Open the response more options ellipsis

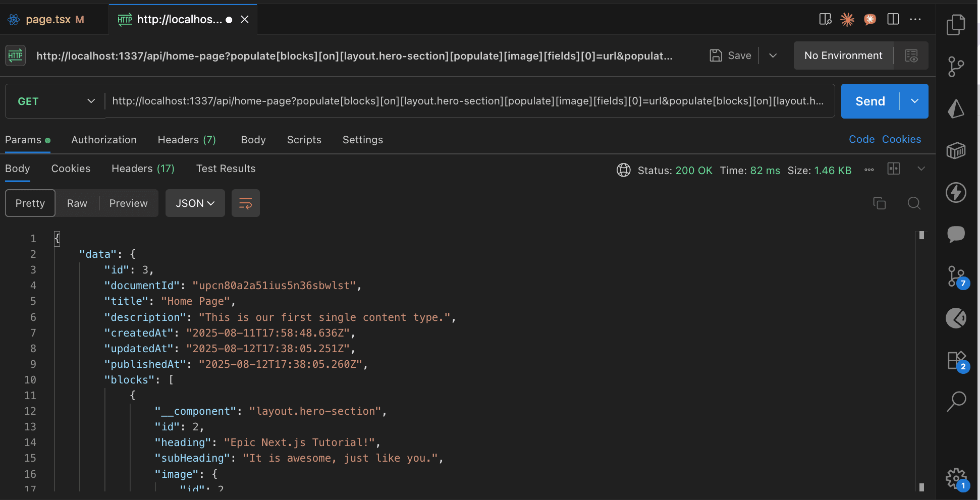[x=869, y=170]
